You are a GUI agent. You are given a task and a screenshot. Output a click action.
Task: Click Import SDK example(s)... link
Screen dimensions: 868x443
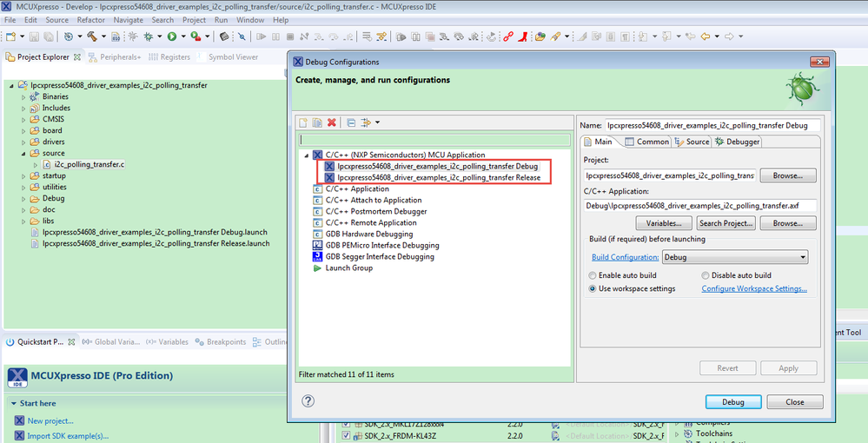68,436
